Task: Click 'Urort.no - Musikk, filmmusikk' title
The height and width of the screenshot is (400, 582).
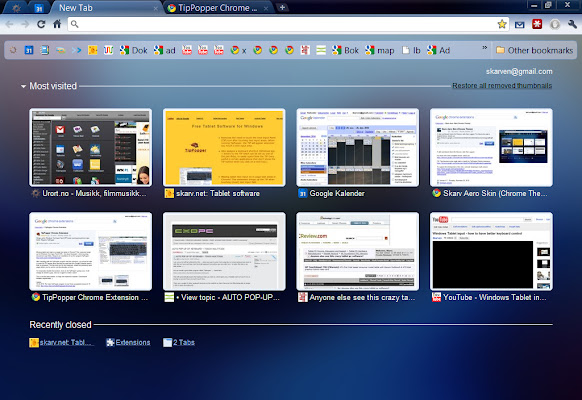Action: coord(94,193)
